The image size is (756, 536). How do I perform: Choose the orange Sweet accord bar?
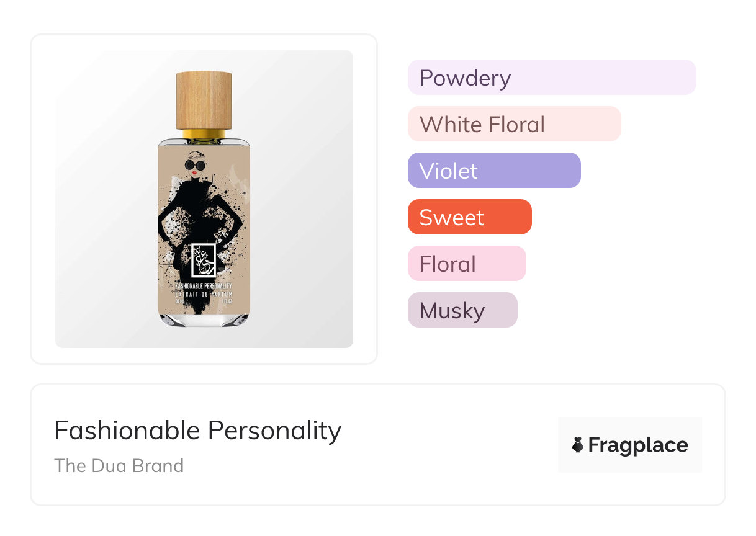click(x=469, y=217)
